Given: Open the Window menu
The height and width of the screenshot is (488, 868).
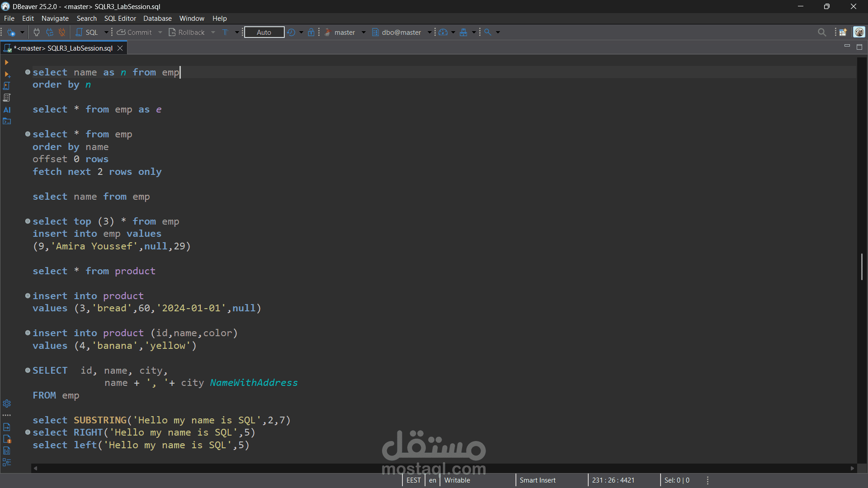Looking at the screenshot, I should [x=192, y=19].
